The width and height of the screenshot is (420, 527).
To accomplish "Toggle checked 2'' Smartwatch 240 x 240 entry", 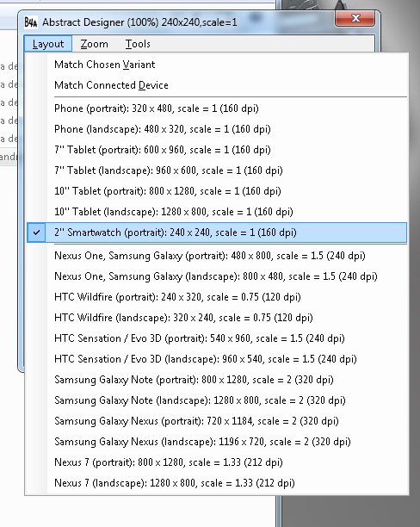I will [x=217, y=232].
